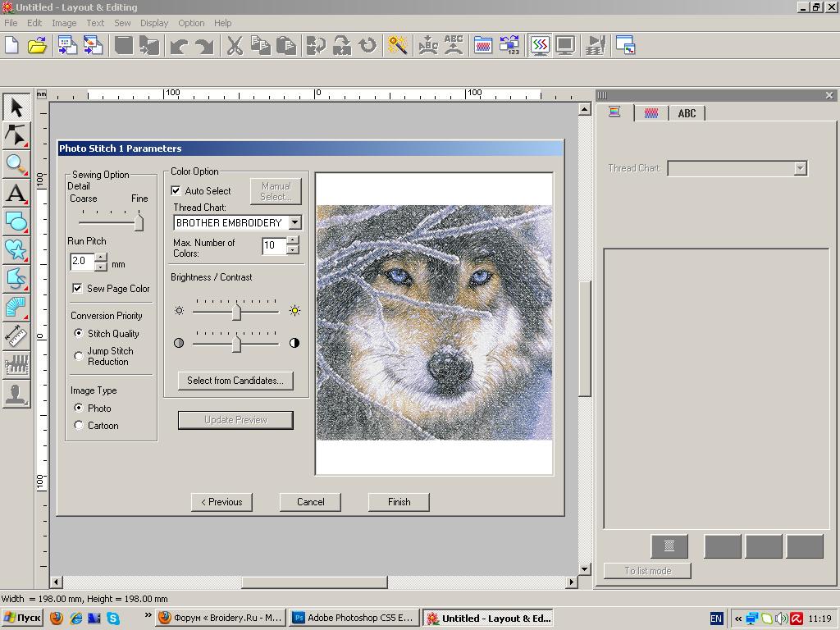Click the Cut scissors toolbar icon
The width and height of the screenshot is (840, 630).
[235, 46]
